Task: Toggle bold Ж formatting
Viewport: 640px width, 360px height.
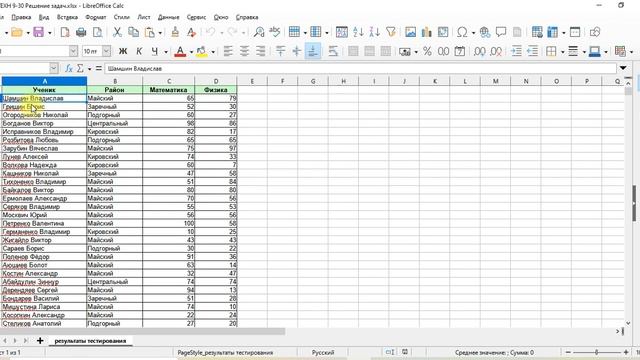Action: click(123, 51)
